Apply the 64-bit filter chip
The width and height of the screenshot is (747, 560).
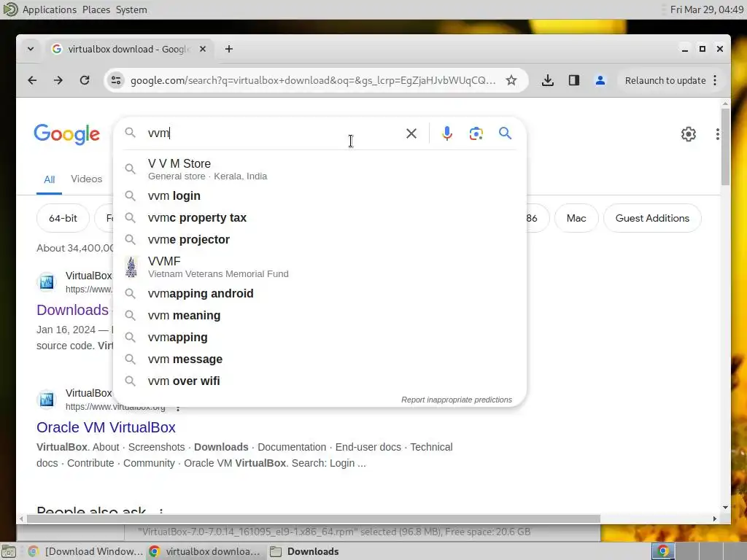point(63,218)
